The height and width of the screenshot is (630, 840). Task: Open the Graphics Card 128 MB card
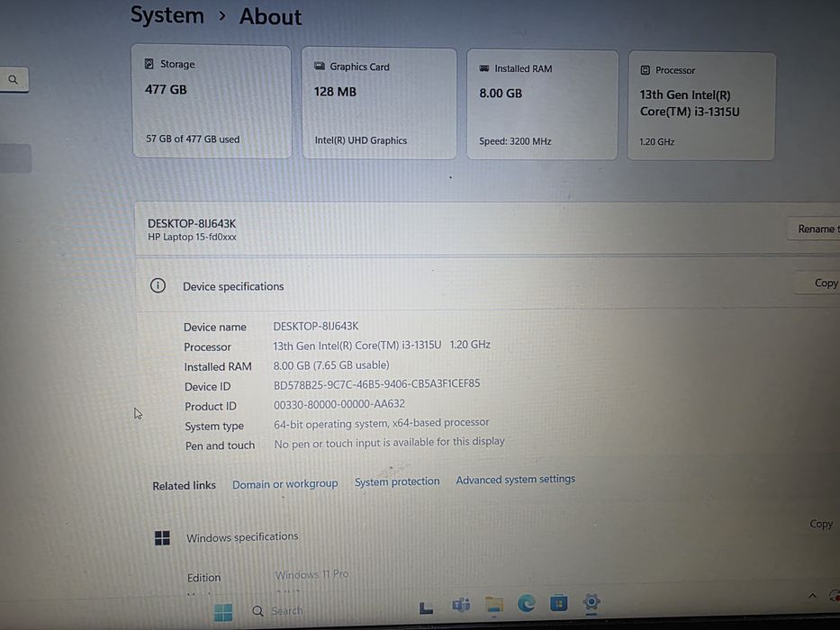coord(379,103)
